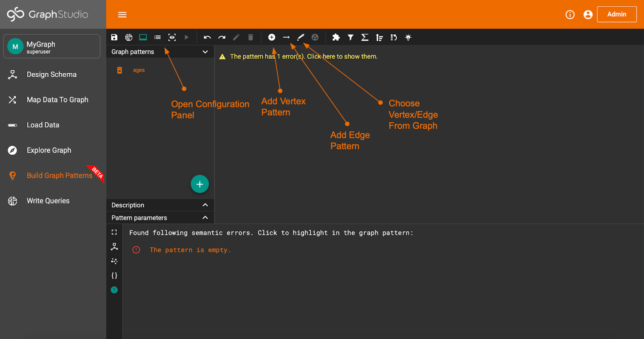The height and width of the screenshot is (339, 644).
Task: Toggle the expand fullscreen icon in result panel
Action: pos(114,232)
